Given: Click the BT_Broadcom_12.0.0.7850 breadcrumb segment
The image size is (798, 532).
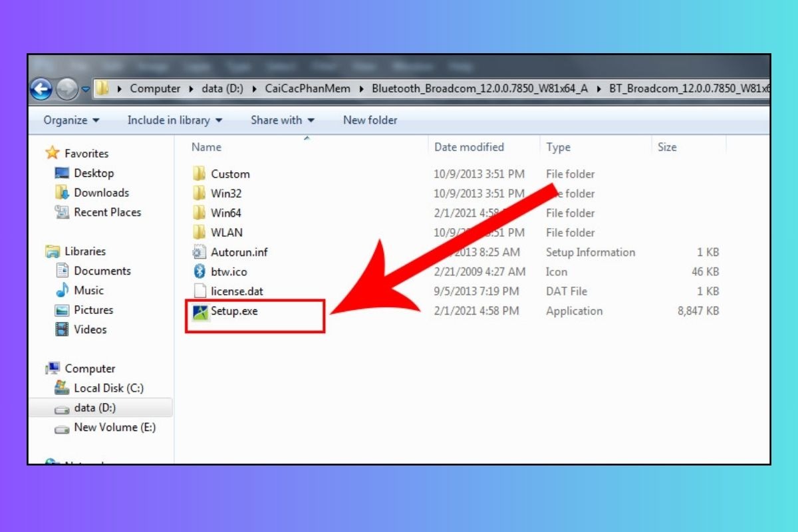Looking at the screenshot, I should coord(690,88).
